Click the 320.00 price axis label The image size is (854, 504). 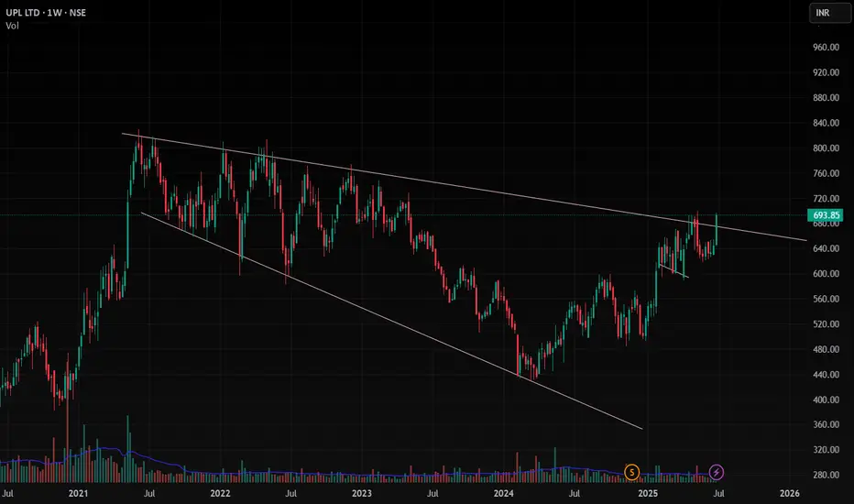pos(826,450)
